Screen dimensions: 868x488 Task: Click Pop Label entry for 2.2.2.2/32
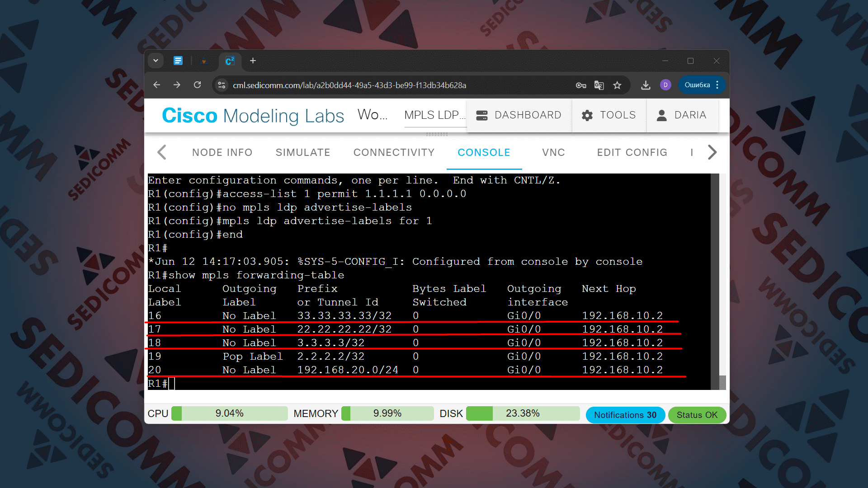pyautogui.click(x=252, y=357)
